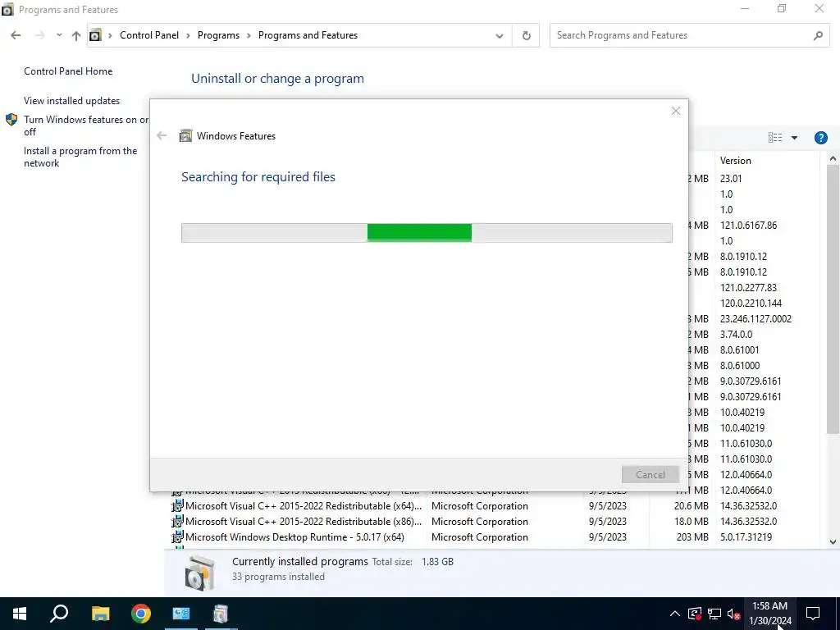
Task: Click size 20.6 MB cell
Action: (691, 505)
